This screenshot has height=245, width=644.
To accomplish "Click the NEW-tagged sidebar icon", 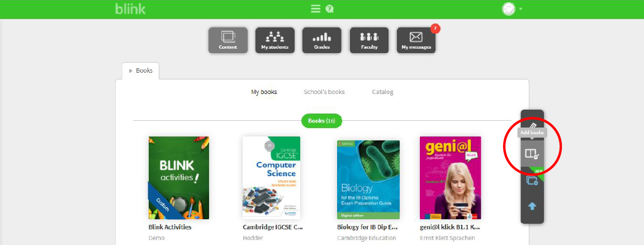I will (x=532, y=180).
